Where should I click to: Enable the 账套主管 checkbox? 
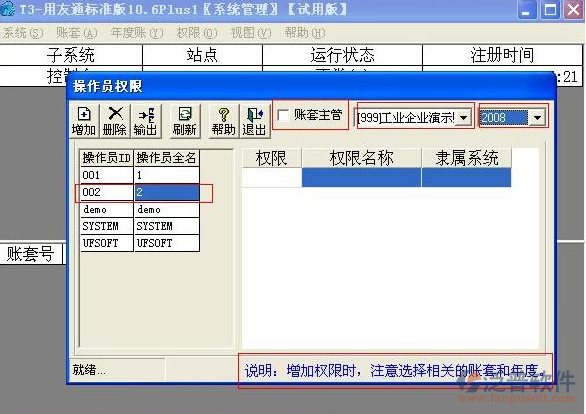283,115
